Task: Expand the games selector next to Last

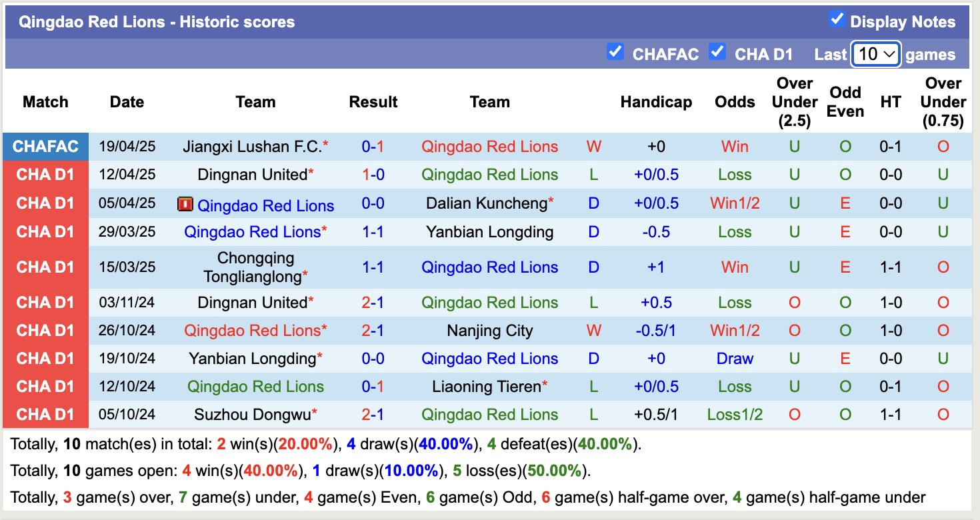Action: (x=875, y=54)
